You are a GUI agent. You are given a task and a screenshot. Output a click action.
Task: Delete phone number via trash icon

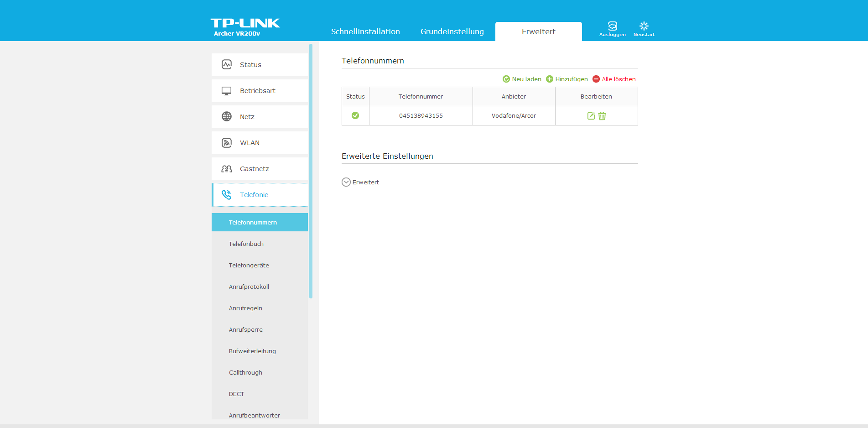tap(602, 116)
